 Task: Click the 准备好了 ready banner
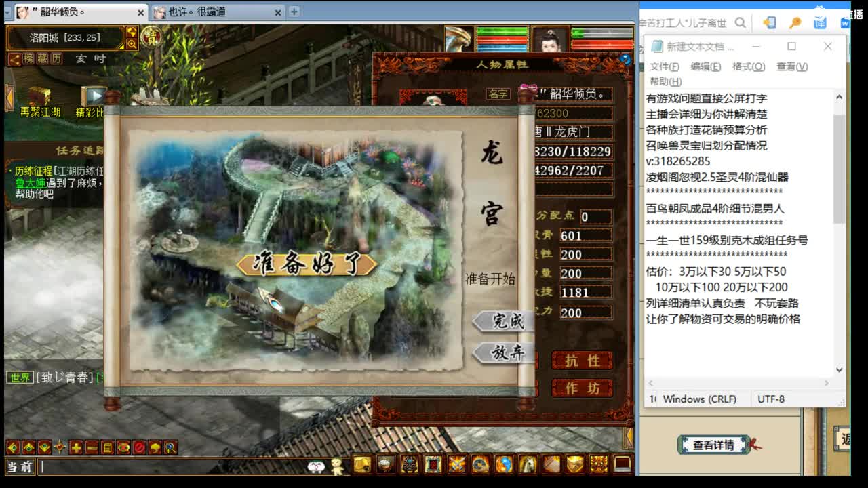point(307,264)
